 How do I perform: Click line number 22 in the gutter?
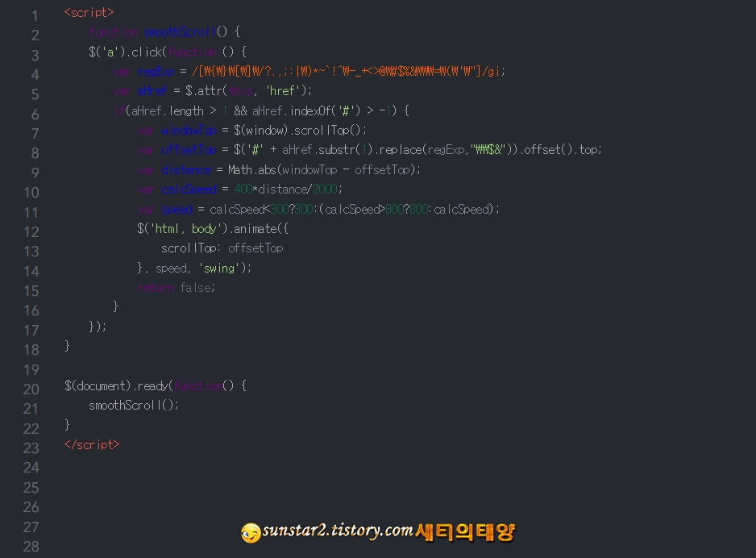[31, 429]
